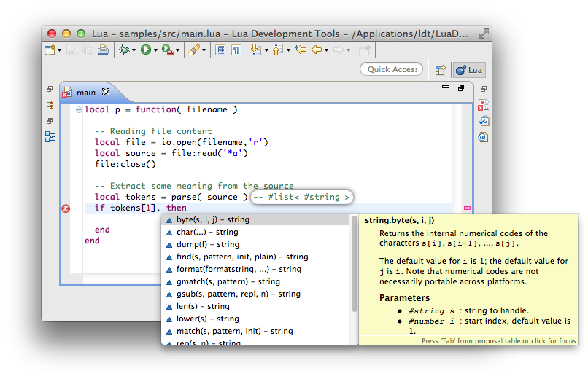Jump to last edit location icon

[301, 50]
